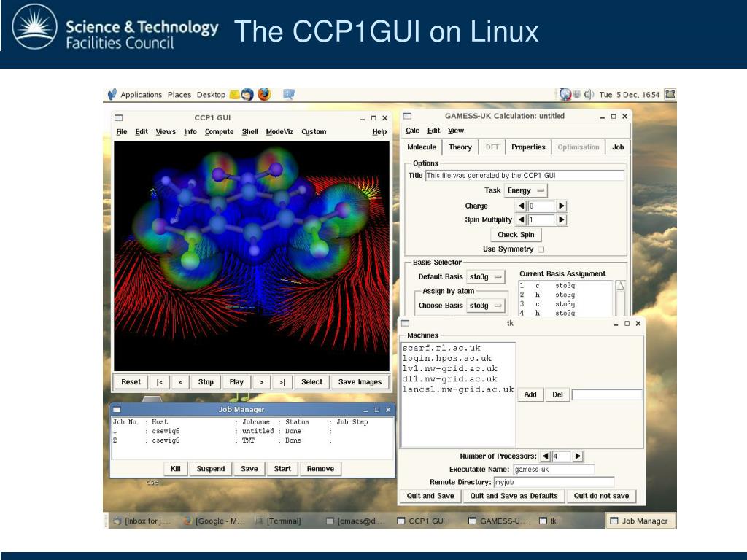Open the Desktop menu in top panel
Image resolution: width=747 pixels, height=560 pixels.
pos(211,95)
